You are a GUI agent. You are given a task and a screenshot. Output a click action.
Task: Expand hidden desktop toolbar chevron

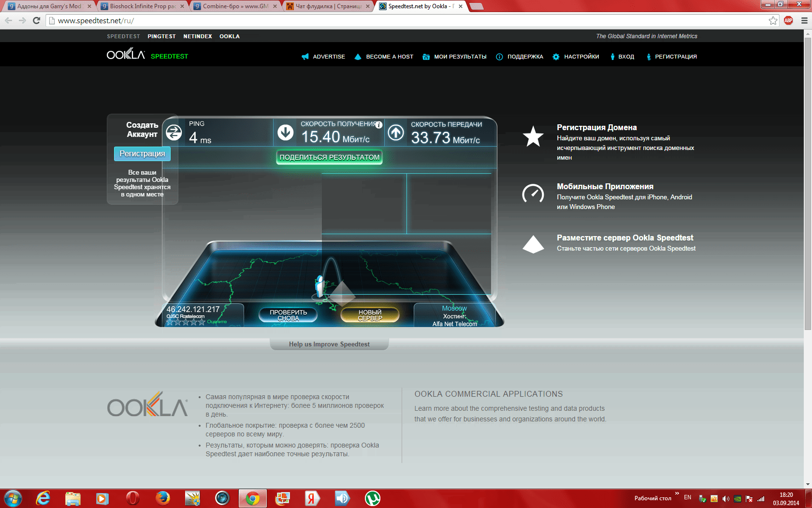(x=677, y=493)
